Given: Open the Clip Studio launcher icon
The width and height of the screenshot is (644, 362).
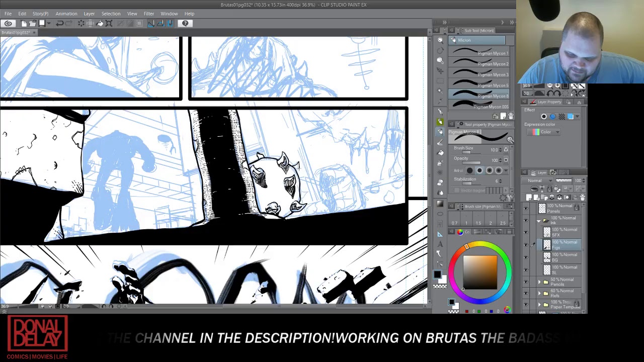Looking at the screenshot, I should (x=8, y=23).
